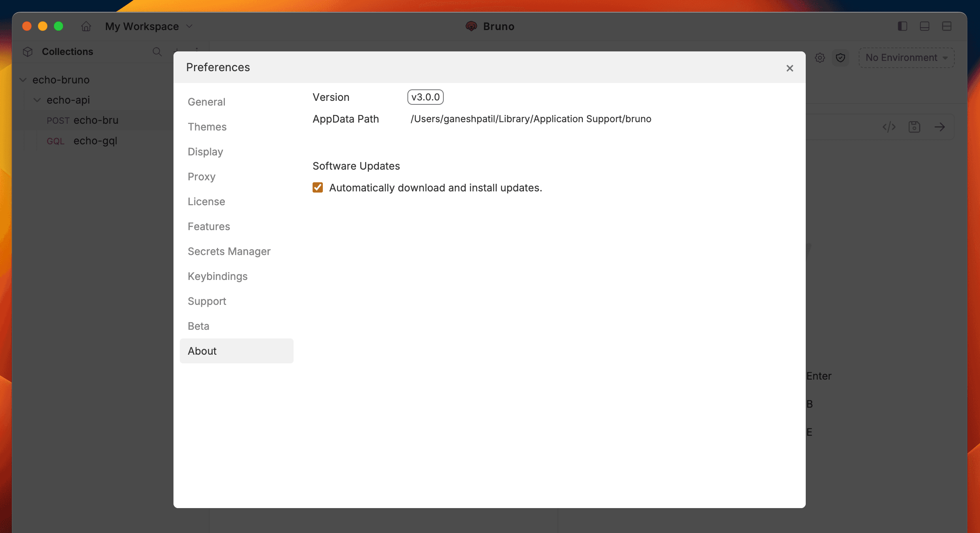Click the v3.0.0 version badge

[425, 97]
